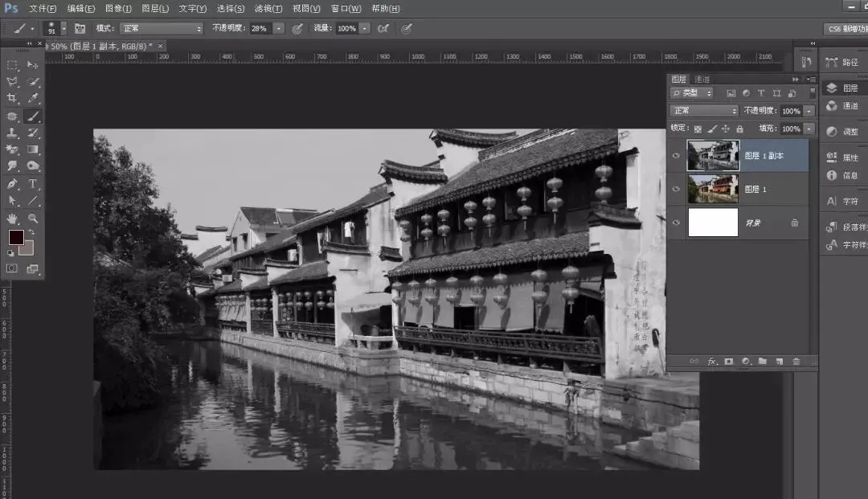Switch to the 通道 tab in Layers panel
This screenshot has width=868, height=499.
702,79
